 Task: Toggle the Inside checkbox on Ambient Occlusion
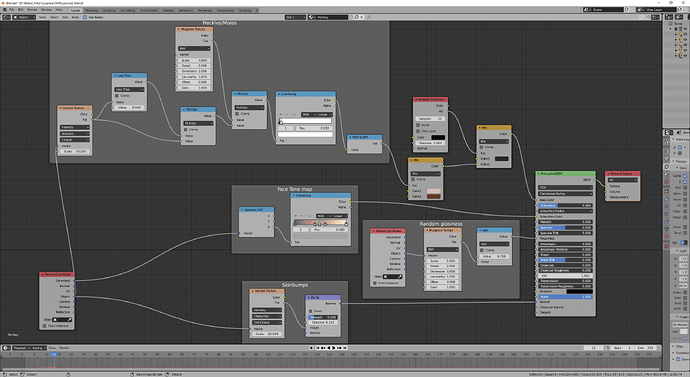(418, 125)
